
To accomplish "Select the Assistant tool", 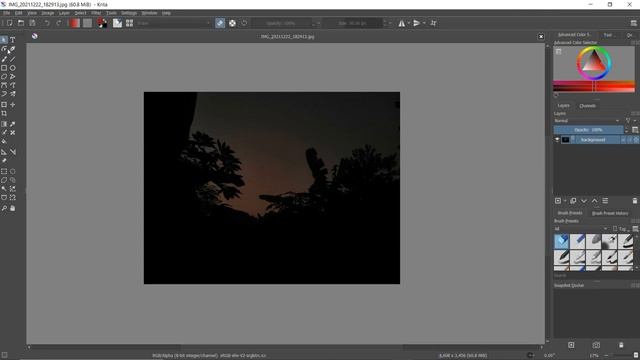I will pos(4,152).
